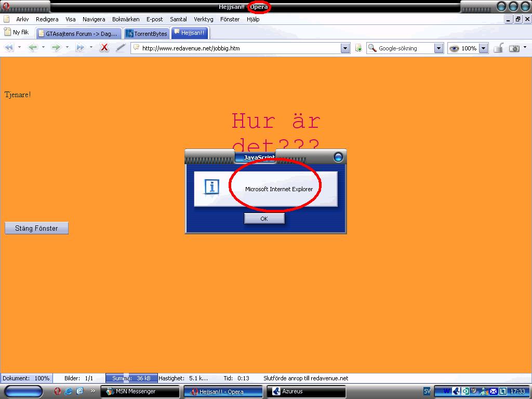Click the page icon at menu bar start

(x=6, y=19)
